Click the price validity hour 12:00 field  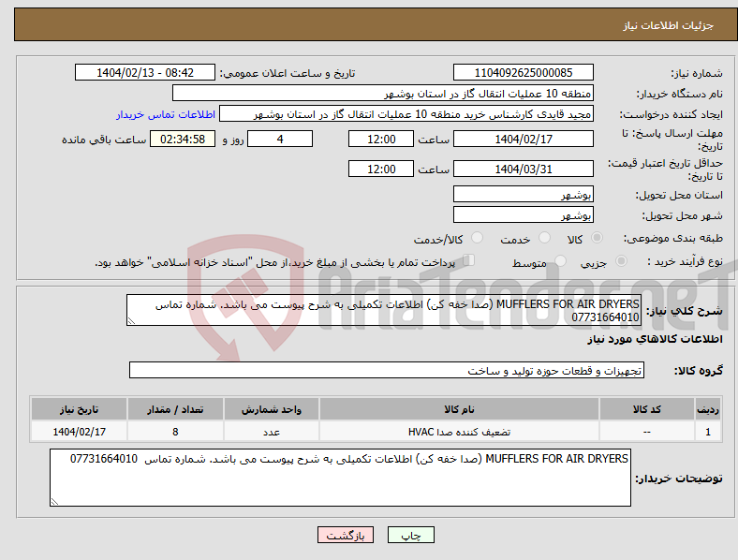[381, 169]
